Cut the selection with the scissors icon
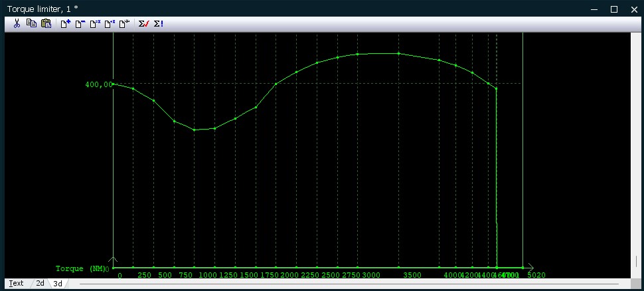The width and height of the screenshot is (644, 291). click(17, 23)
